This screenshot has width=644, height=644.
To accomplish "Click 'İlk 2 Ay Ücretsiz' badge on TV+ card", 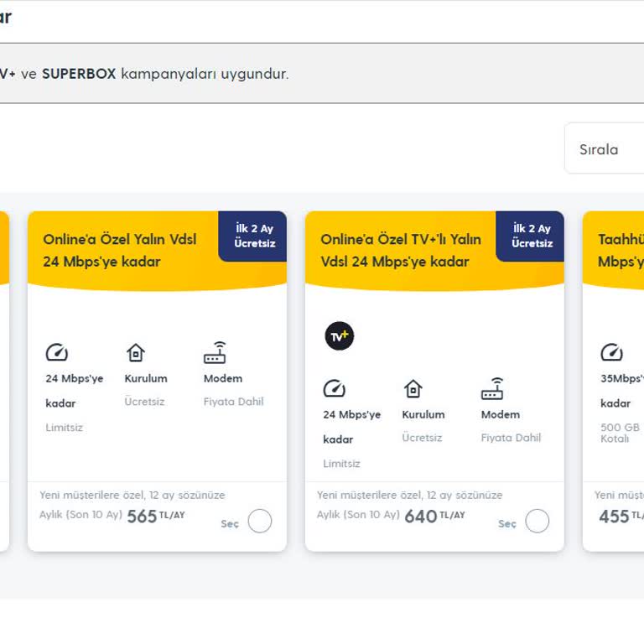I will click(x=532, y=236).
